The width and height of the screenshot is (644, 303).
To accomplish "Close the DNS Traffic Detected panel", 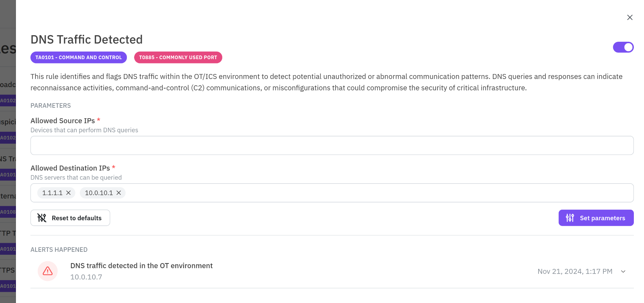I will pyautogui.click(x=630, y=17).
